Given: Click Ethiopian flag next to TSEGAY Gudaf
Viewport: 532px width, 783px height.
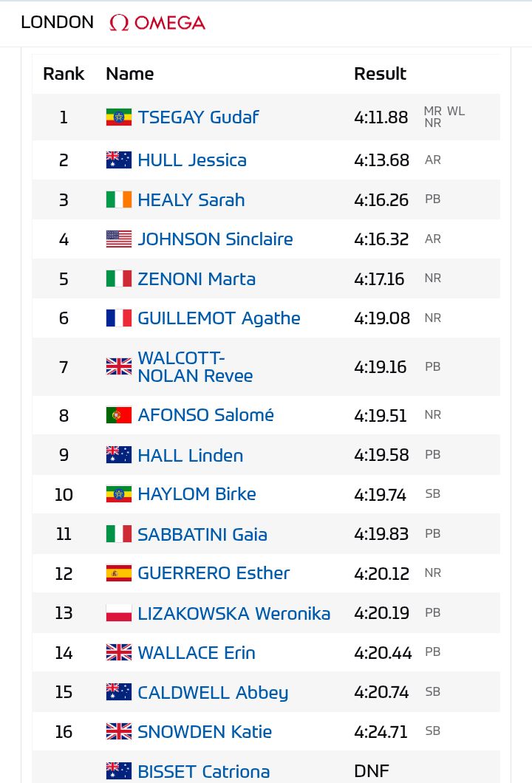Looking at the screenshot, I should (119, 117).
